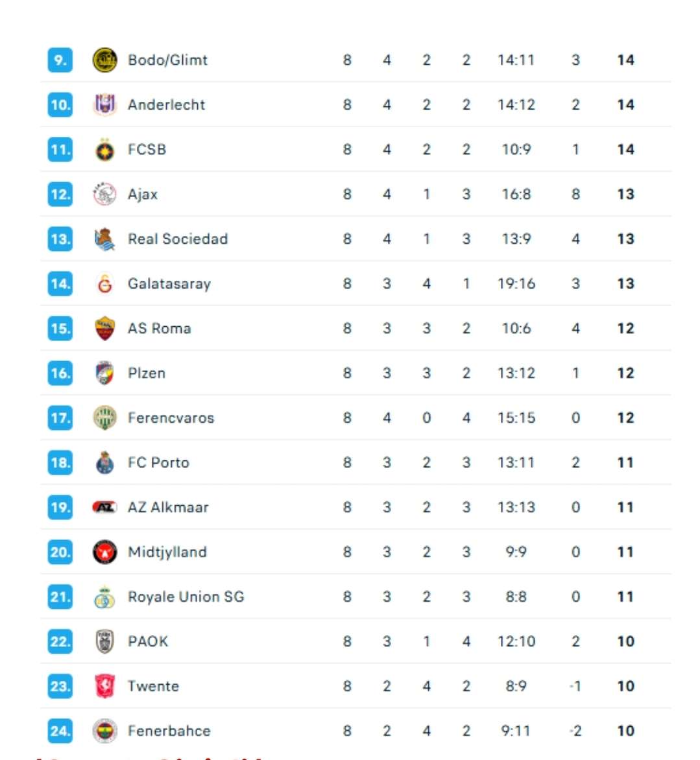Click the Midtjylland club badge

coord(104,552)
